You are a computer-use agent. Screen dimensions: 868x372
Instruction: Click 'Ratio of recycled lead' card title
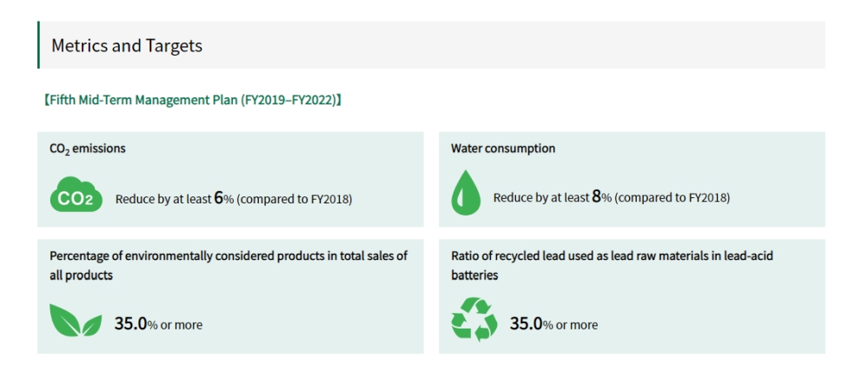tap(612, 265)
